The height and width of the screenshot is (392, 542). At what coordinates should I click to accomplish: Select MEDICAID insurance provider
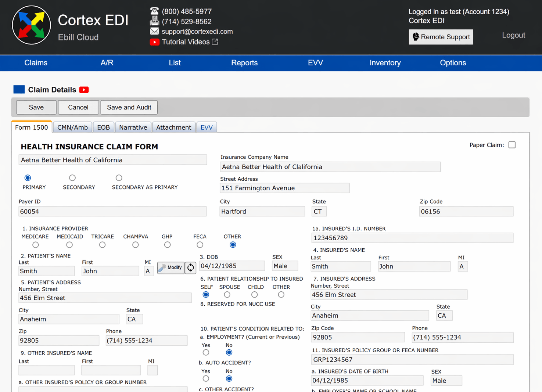[69, 245]
